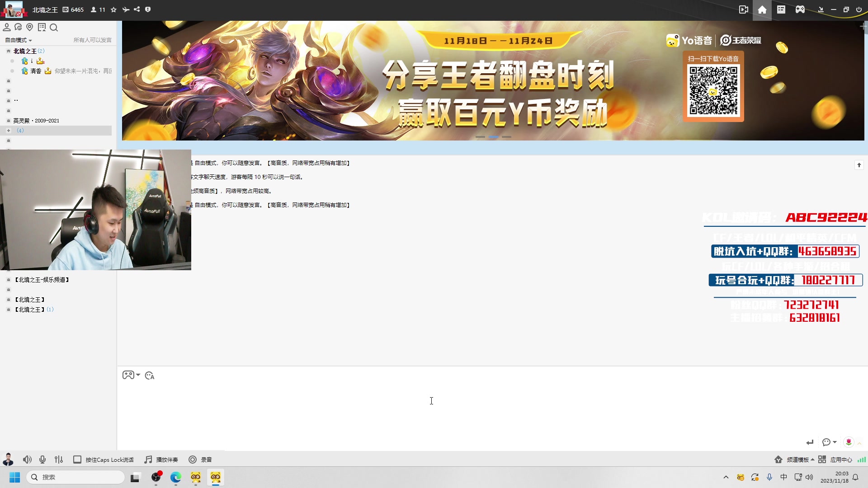Open OBS Studio from taskbar

156,477
